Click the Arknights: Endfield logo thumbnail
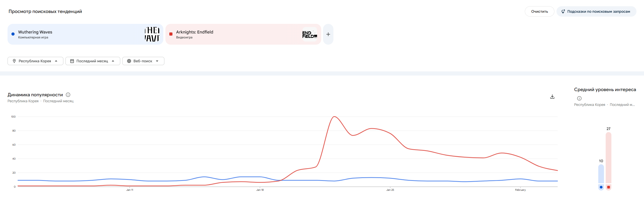 click(x=310, y=34)
